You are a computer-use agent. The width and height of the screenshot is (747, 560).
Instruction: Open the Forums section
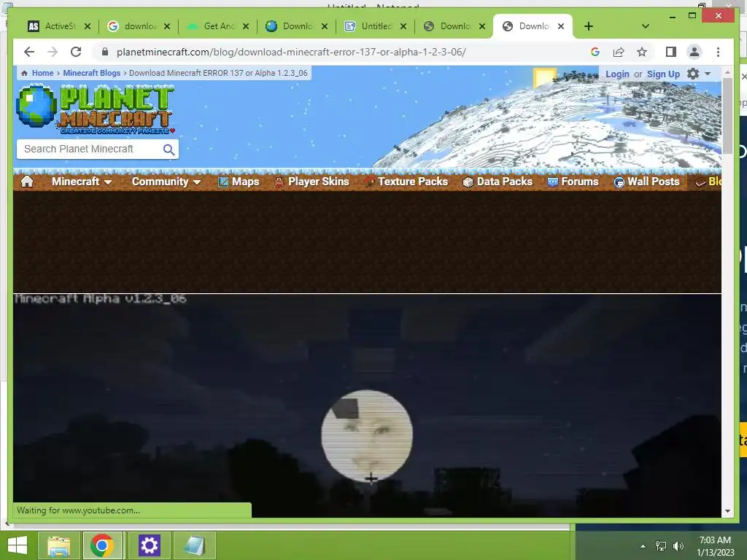(573, 182)
